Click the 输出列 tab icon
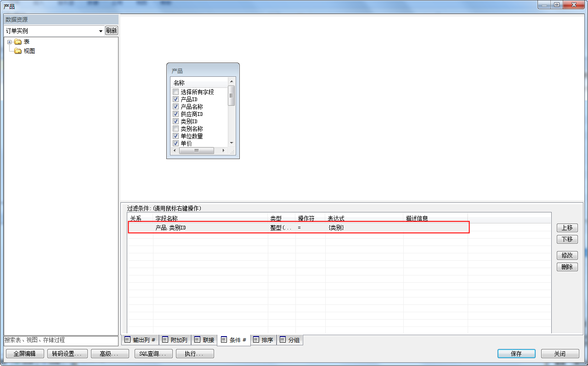Image resolution: width=588 pixels, height=366 pixels. pos(128,340)
